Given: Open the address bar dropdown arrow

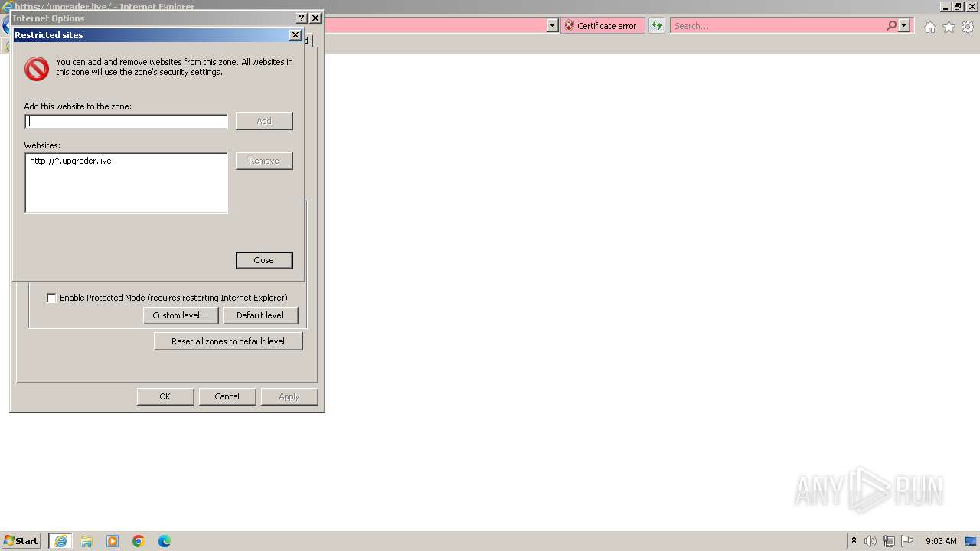Looking at the screenshot, I should [x=552, y=26].
